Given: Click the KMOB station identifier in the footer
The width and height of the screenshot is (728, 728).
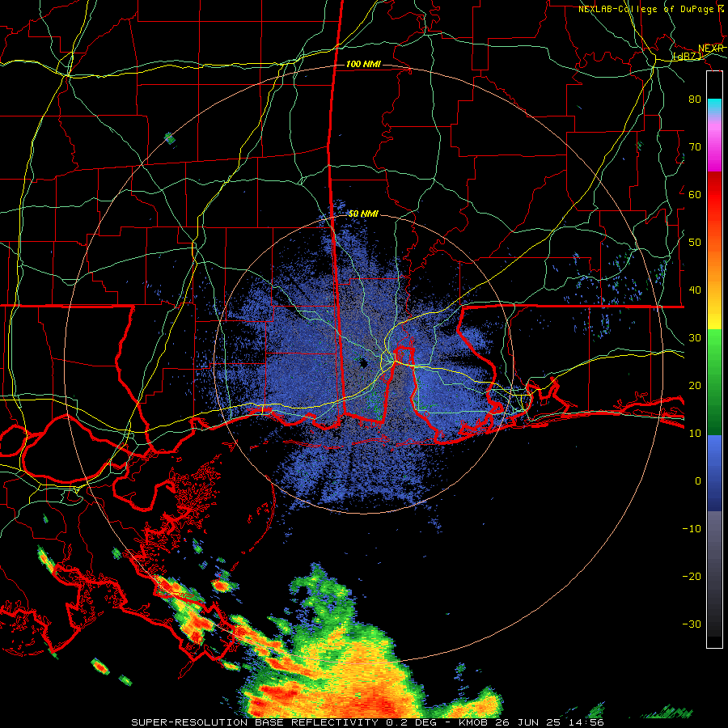Looking at the screenshot, I should coord(474,722).
